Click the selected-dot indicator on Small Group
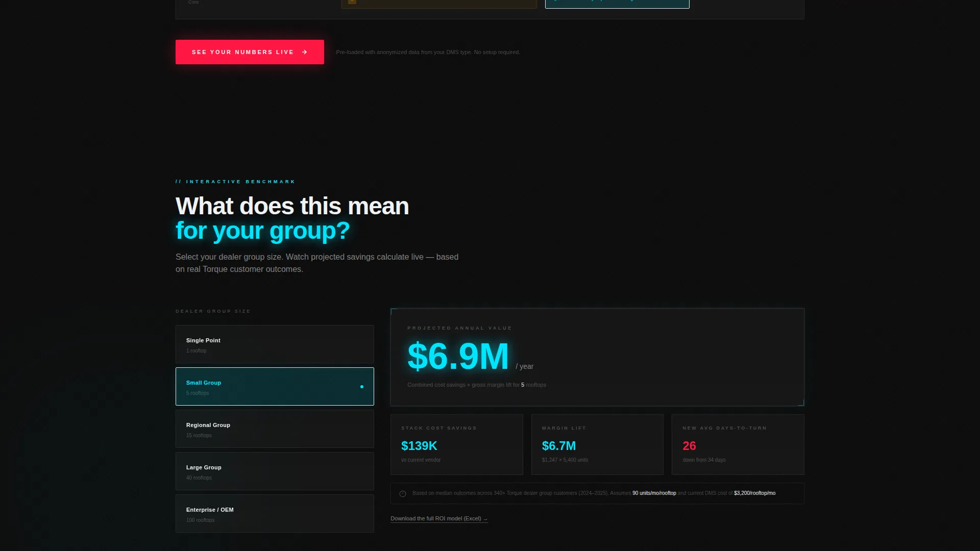 point(362,387)
